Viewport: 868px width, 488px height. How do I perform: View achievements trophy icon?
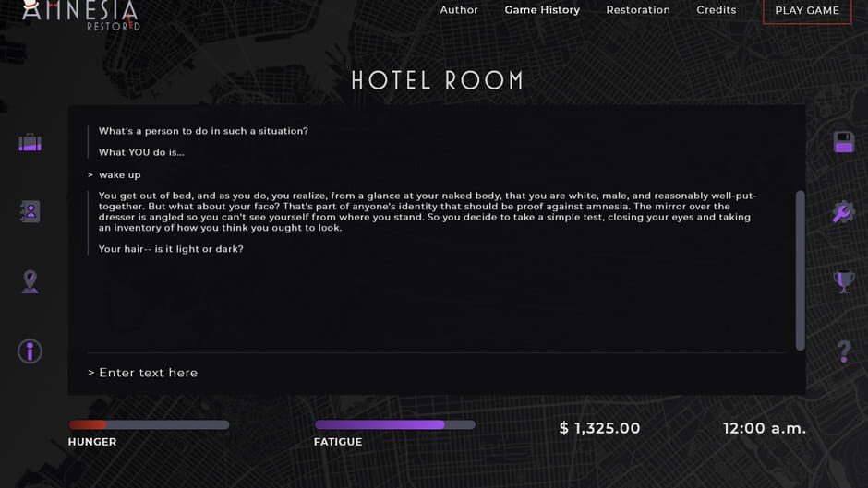(x=843, y=281)
